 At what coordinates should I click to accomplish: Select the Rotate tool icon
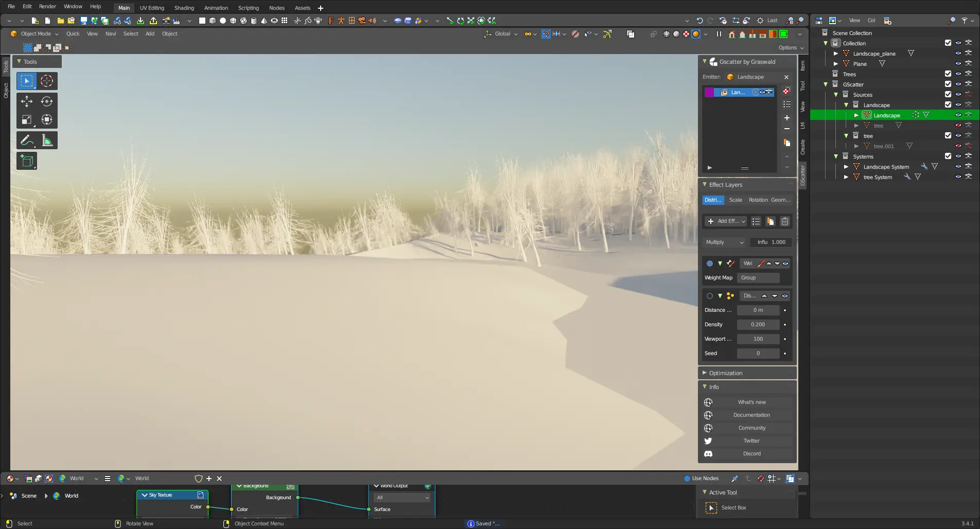[x=47, y=101]
